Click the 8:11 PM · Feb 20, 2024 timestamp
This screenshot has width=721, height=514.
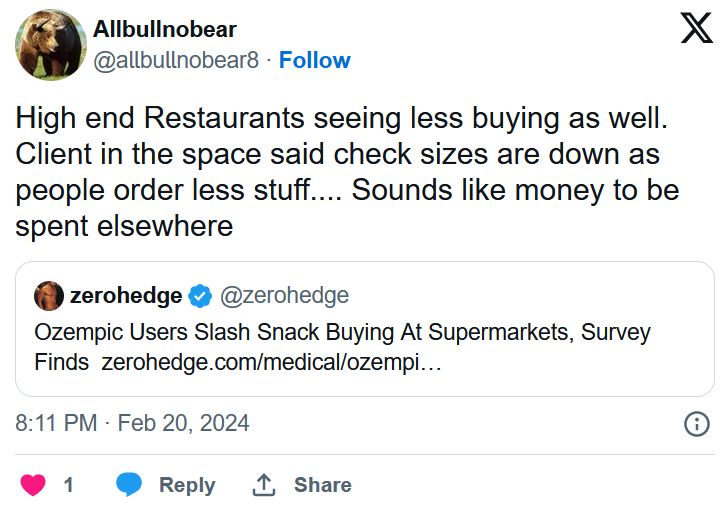(133, 423)
